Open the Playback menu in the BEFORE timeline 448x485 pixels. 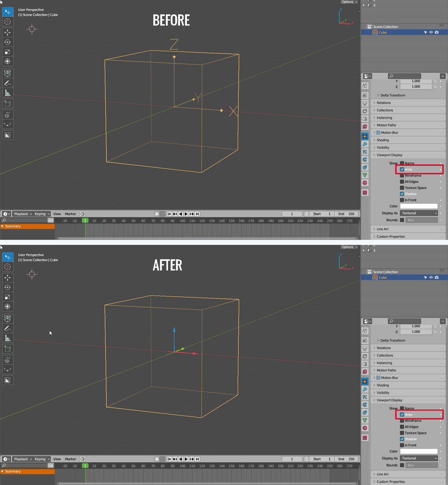click(23, 214)
